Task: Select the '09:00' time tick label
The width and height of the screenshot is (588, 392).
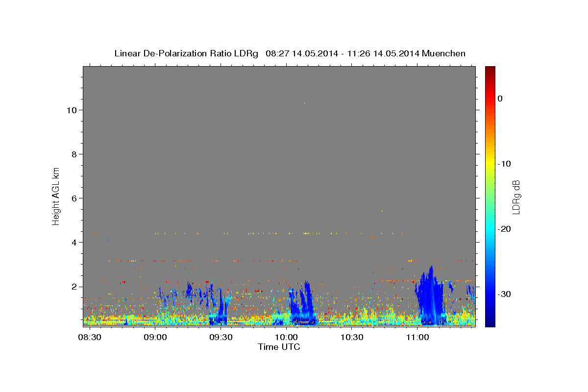Action: pyautogui.click(x=155, y=338)
